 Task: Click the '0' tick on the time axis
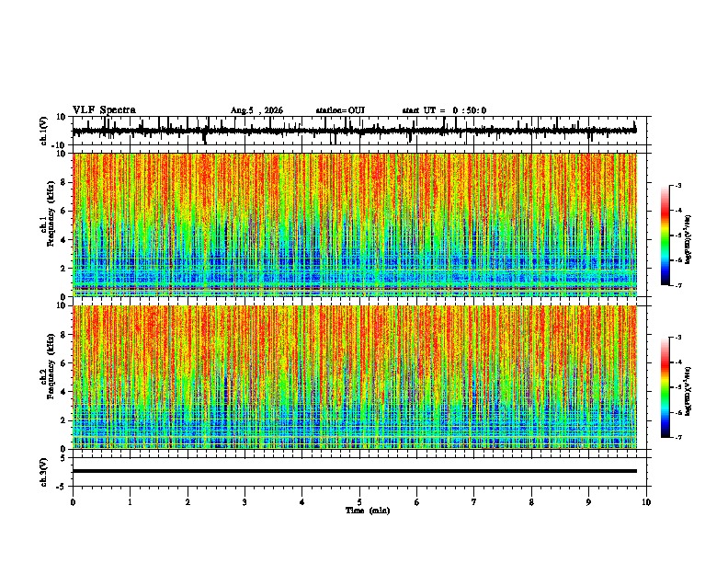click(x=73, y=502)
